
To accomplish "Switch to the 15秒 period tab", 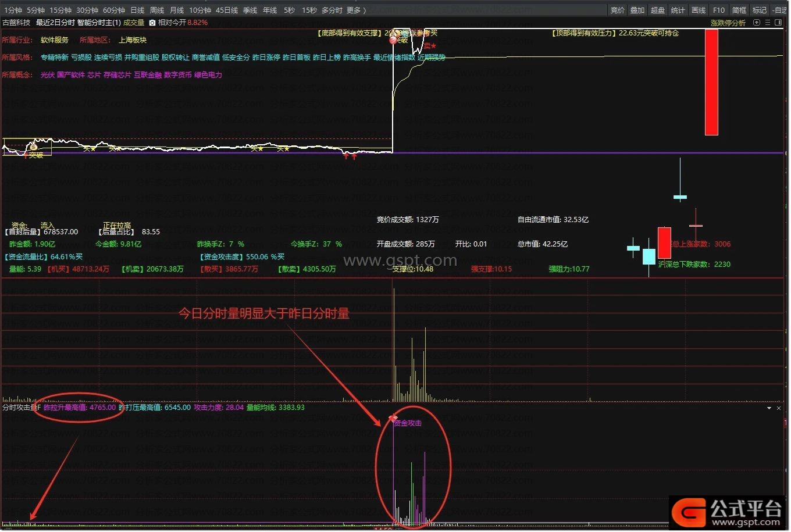I will click(309, 10).
